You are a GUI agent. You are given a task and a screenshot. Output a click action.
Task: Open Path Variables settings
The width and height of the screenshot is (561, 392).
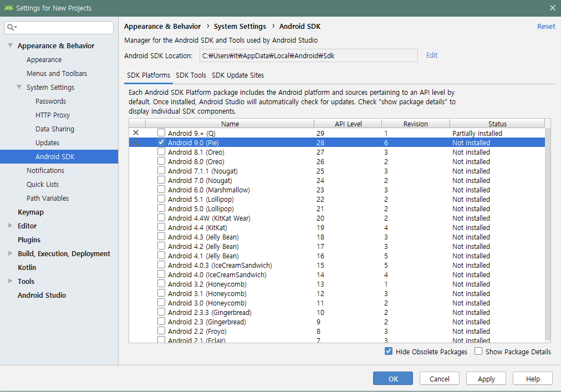pyautogui.click(x=48, y=198)
